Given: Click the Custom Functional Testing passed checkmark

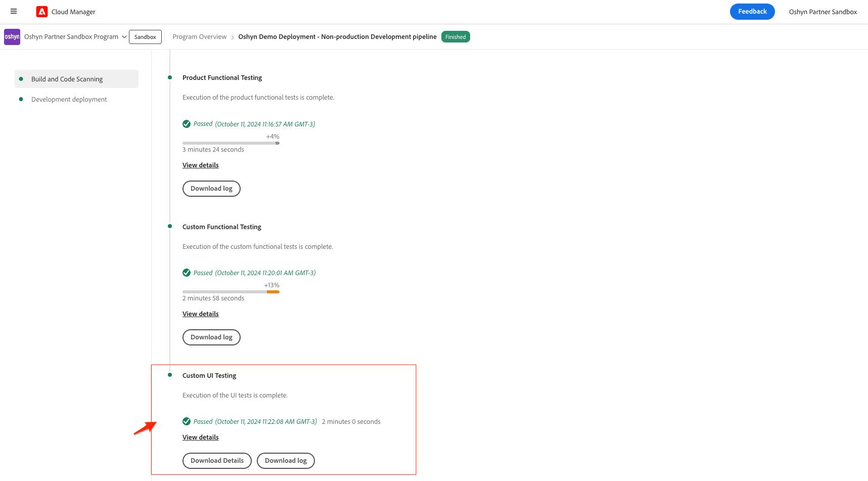Looking at the screenshot, I should coord(187,273).
